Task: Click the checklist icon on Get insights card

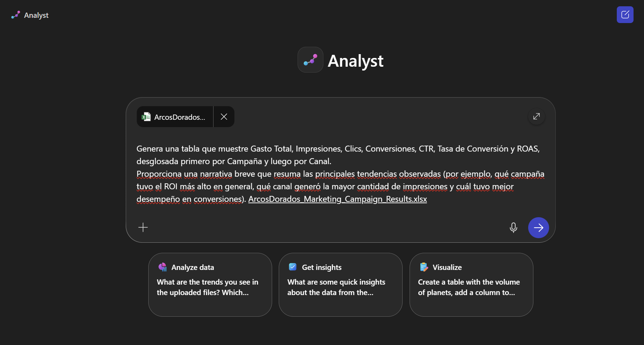Action: [x=293, y=267]
